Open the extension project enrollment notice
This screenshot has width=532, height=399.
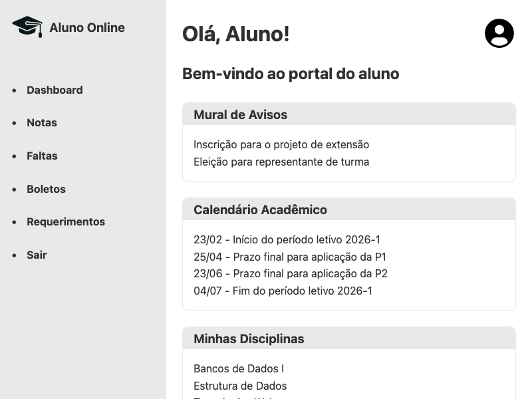281,144
